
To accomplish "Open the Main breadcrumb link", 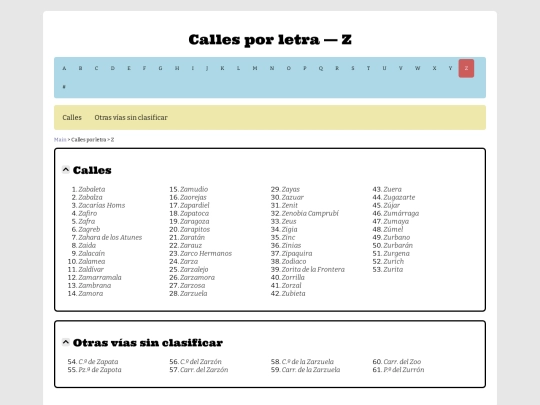I will [60, 139].
